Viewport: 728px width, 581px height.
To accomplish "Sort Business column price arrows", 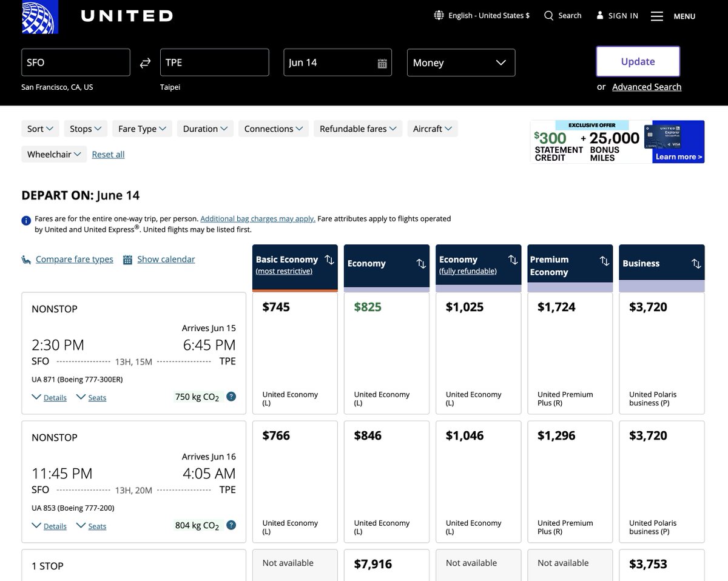I will pyautogui.click(x=696, y=264).
